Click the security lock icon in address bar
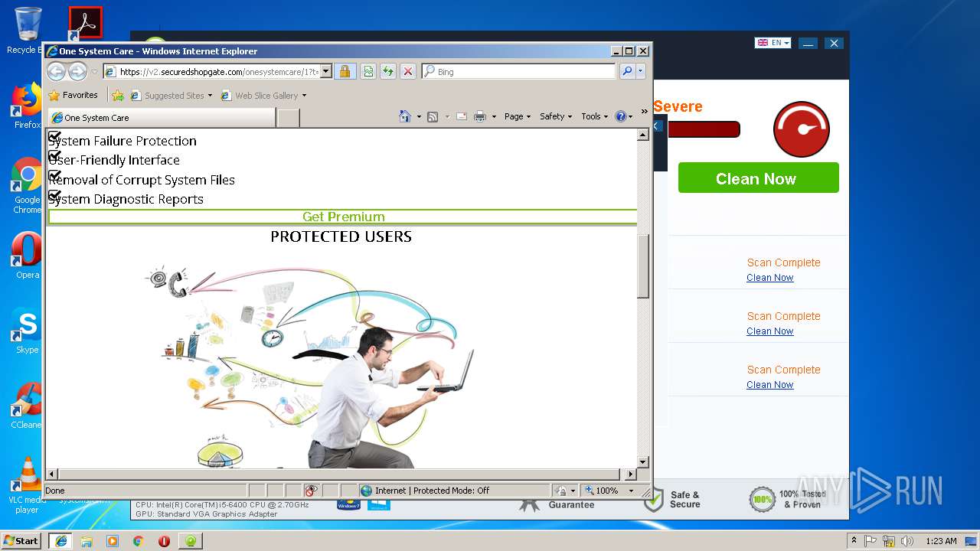Image resolution: width=980 pixels, height=551 pixels. coord(345,71)
